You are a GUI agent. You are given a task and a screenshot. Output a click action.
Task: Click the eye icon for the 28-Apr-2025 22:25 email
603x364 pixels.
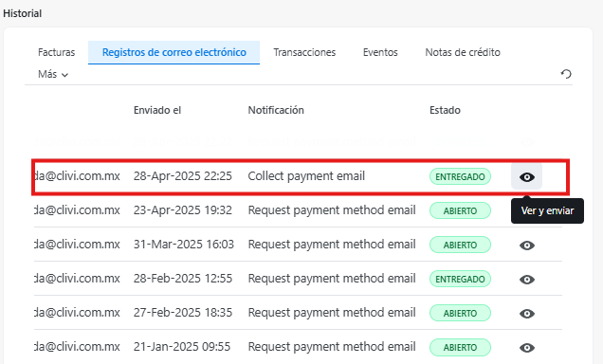point(526,177)
